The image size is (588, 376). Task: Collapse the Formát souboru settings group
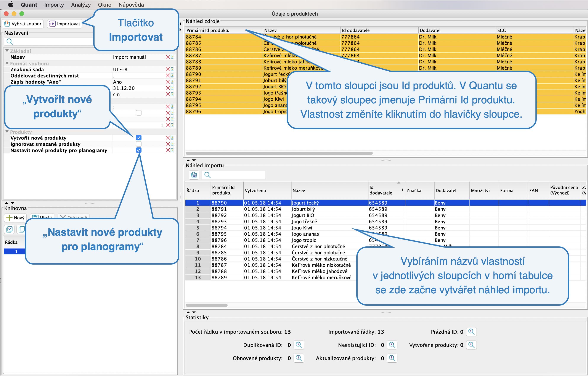pos(7,63)
